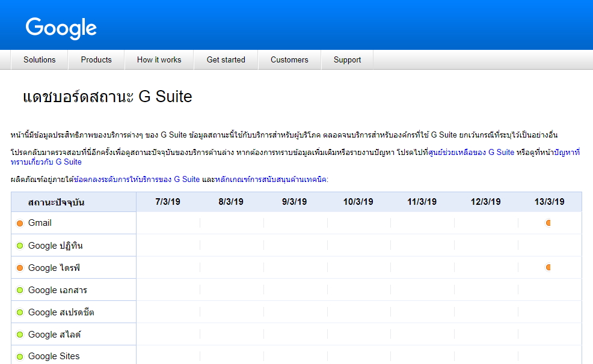Open หลักเกณฑ์การสนับสนุนด้านเทคนิค link
Viewport: 593px width, 364px height.
271,180
